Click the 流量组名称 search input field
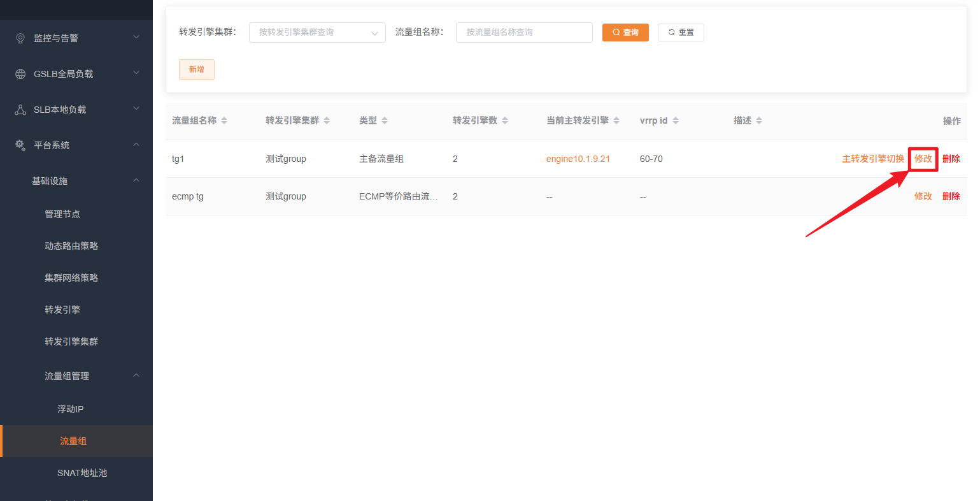Viewport: 980px width, 501px height. [x=523, y=32]
